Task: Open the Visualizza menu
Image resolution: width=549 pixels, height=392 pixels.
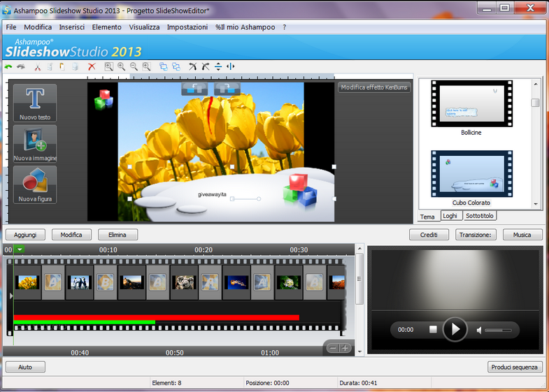Action: pos(144,27)
